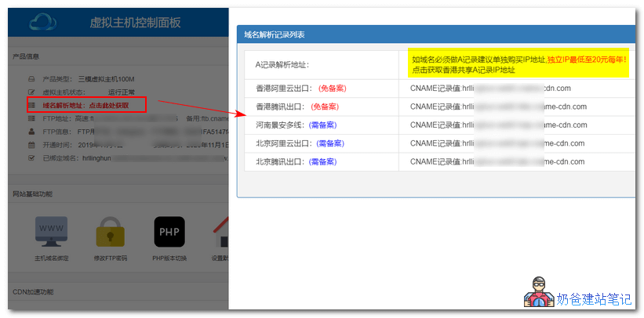Viewport: 644px width, 318px height.
Task: Click the checkmark icon beside 已绑定域名
Action: (x=31, y=158)
